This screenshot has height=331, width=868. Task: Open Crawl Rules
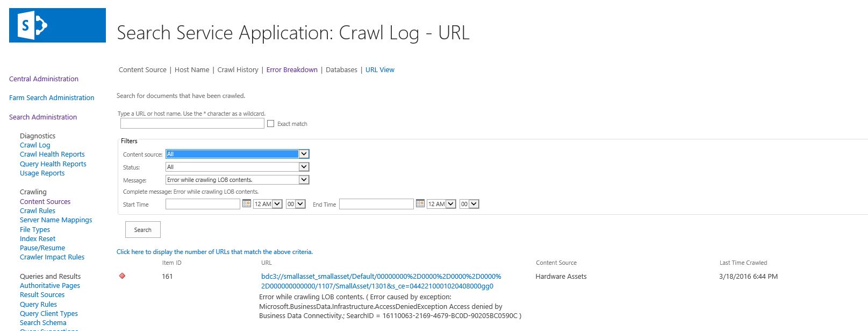click(x=38, y=211)
